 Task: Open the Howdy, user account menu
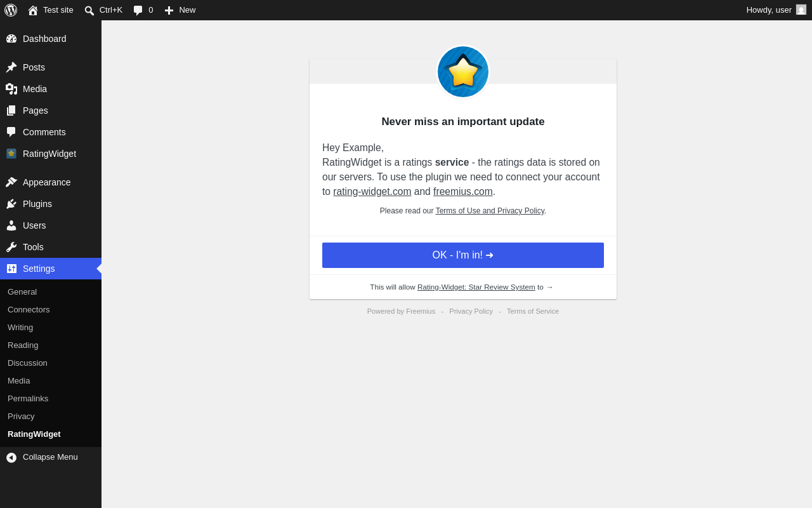[x=776, y=10]
